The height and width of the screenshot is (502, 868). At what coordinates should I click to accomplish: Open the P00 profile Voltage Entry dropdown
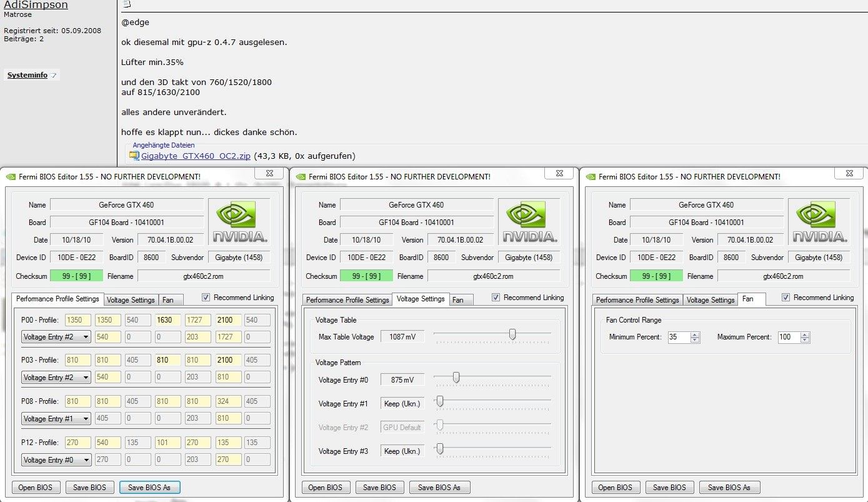(56, 337)
